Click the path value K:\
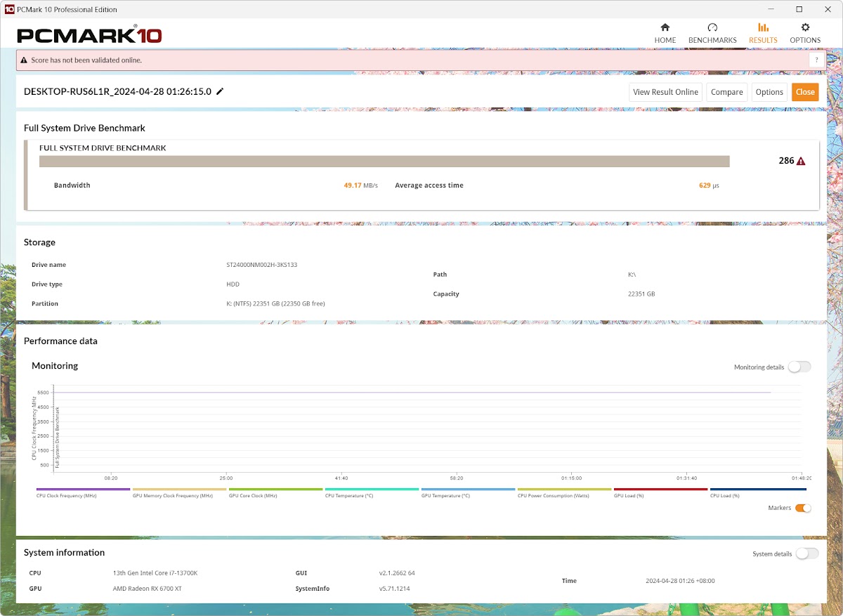The image size is (843, 616). 632,275
